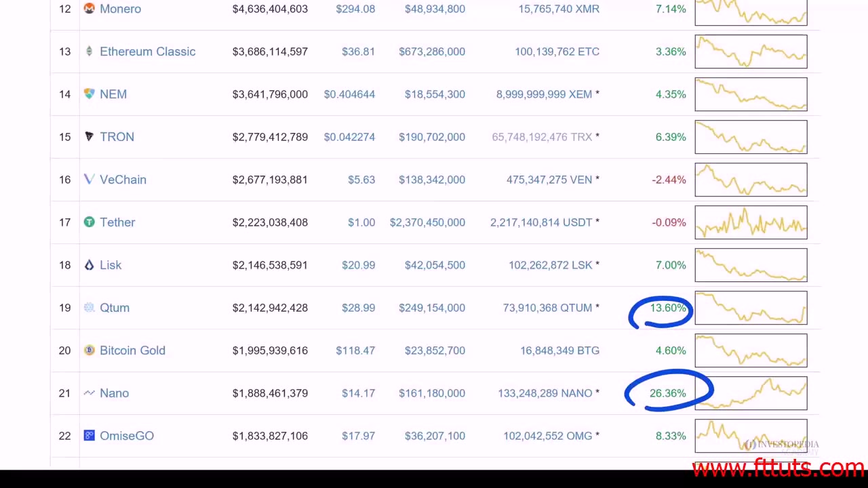Click the NEM coin logo icon

pos(89,94)
